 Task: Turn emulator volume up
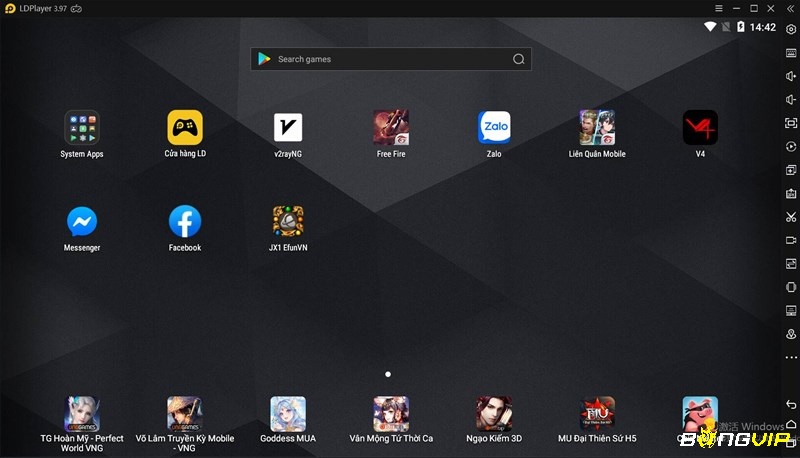coord(791,76)
